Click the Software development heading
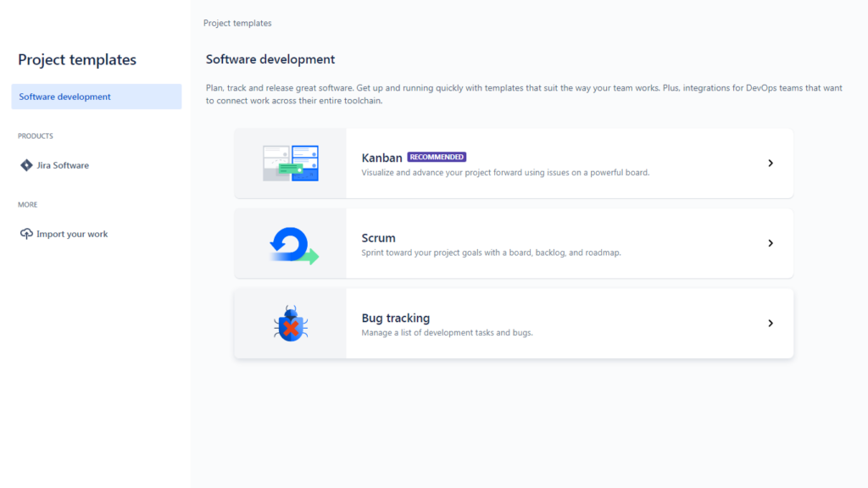The width and height of the screenshot is (868, 488). click(270, 59)
